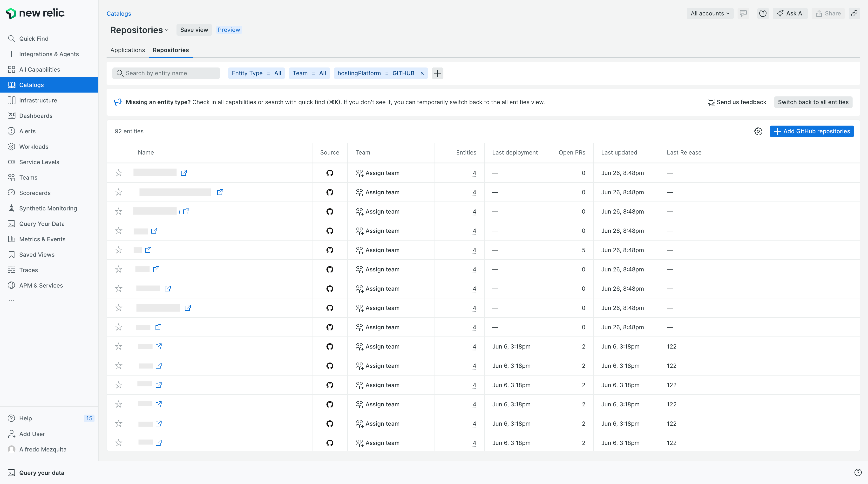Favorite the first repository with star

[119, 173]
